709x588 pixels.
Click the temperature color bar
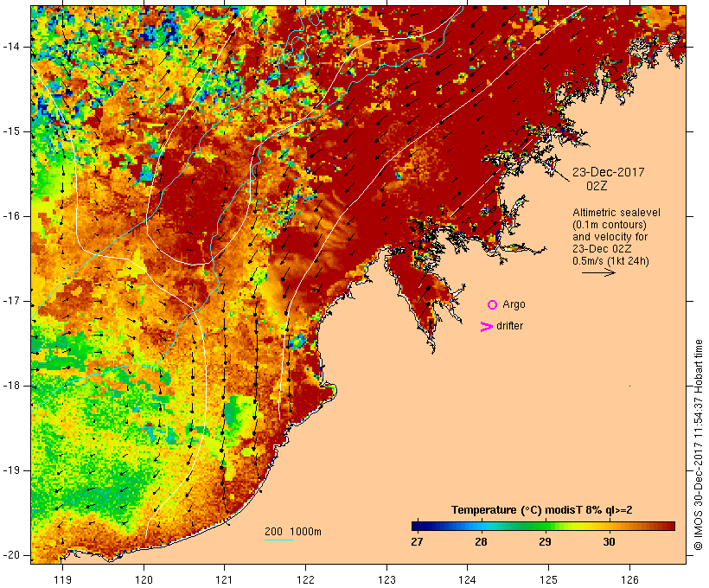pos(543,526)
